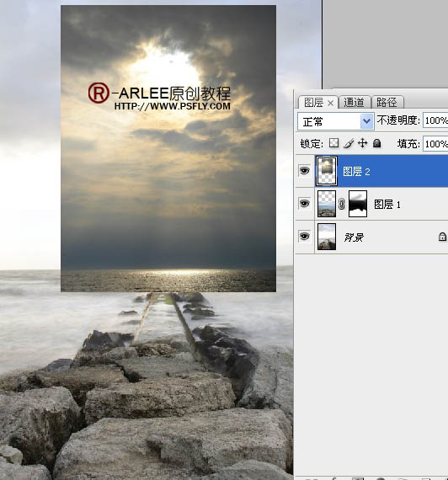Click the lock image pixels brush icon
This screenshot has height=480, width=448.
tap(348, 143)
